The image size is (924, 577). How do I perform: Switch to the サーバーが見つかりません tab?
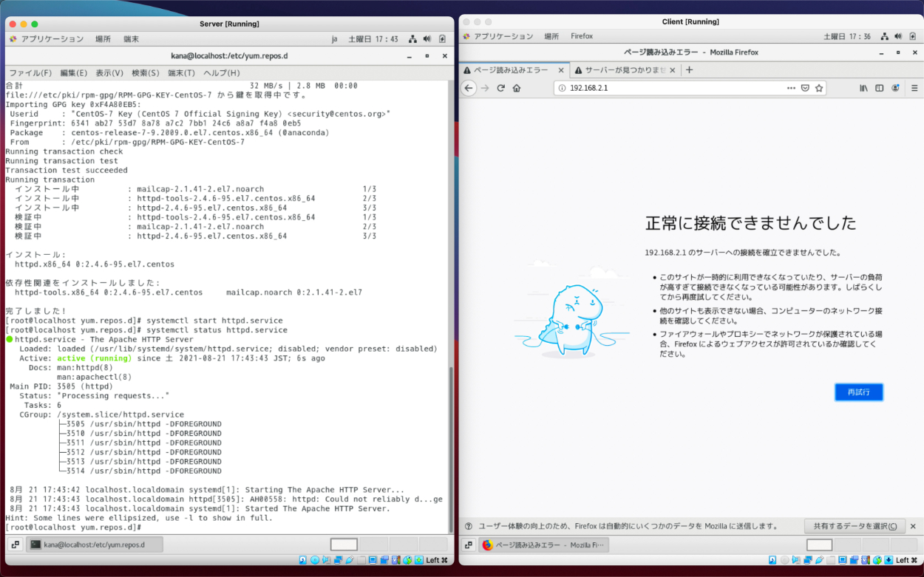coord(625,70)
